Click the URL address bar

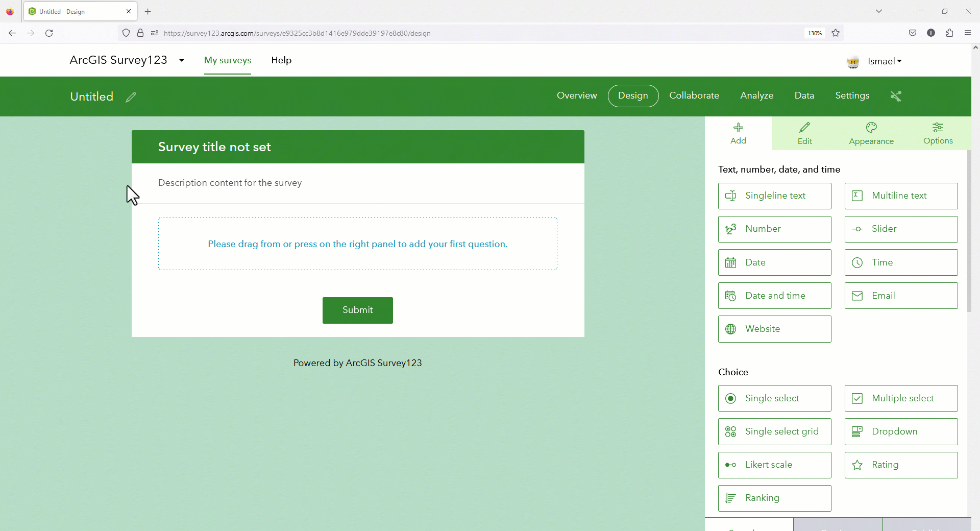(x=480, y=33)
